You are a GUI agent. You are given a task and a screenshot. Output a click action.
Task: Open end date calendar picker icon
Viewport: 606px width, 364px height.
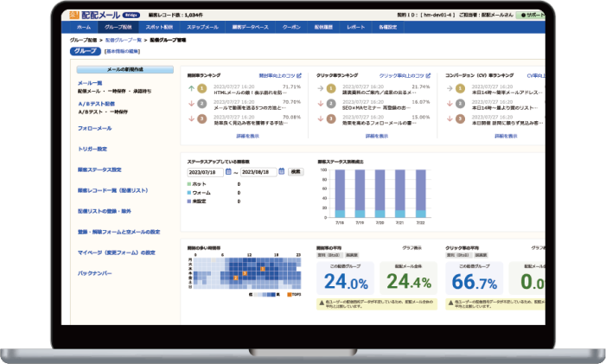pyautogui.click(x=279, y=171)
